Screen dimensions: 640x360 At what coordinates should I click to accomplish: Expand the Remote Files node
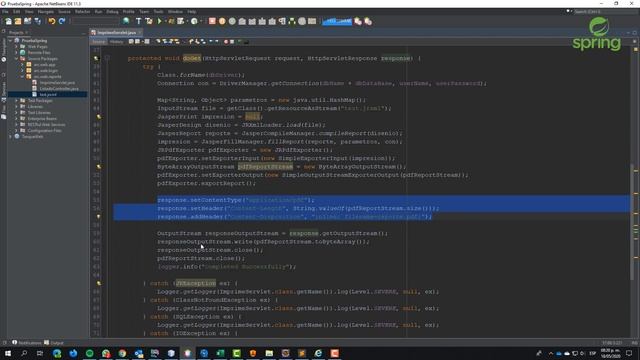coord(16,53)
